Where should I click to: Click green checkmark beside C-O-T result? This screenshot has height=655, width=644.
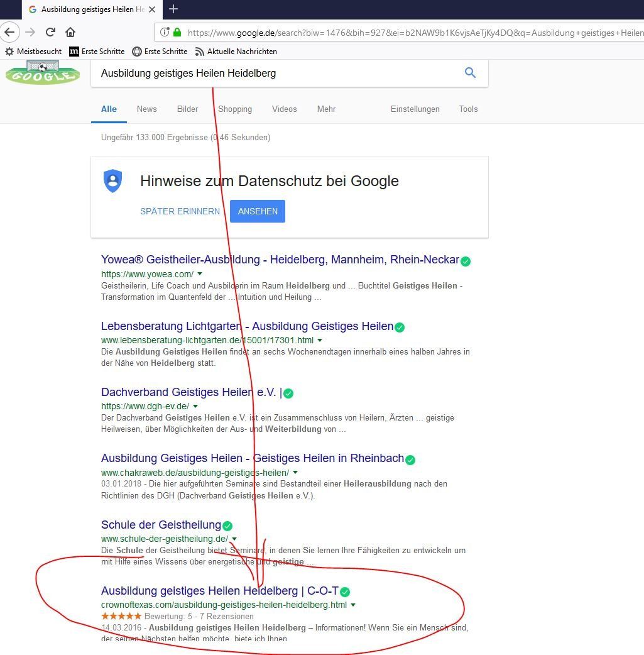(345, 592)
